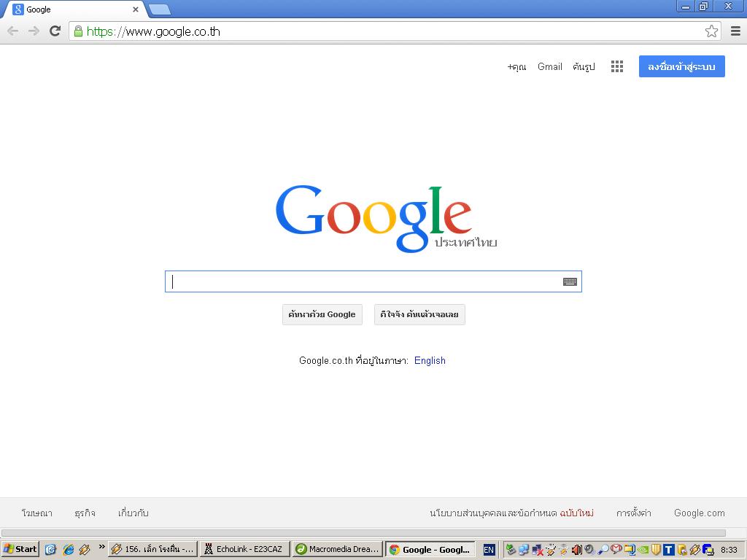Open the Windows Start menu
The height and width of the screenshot is (560, 747).
(x=20, y=549)
